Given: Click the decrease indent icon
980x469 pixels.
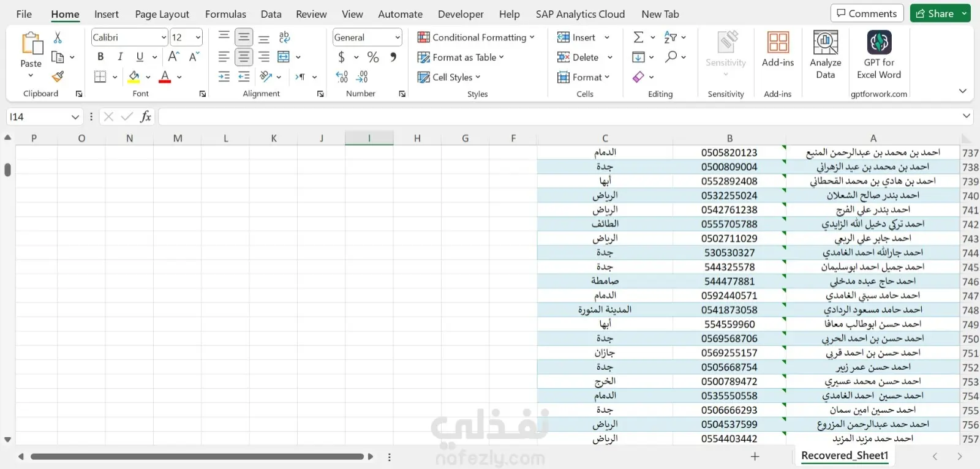Looking at the screenshot, I should [x=224, y=77].
